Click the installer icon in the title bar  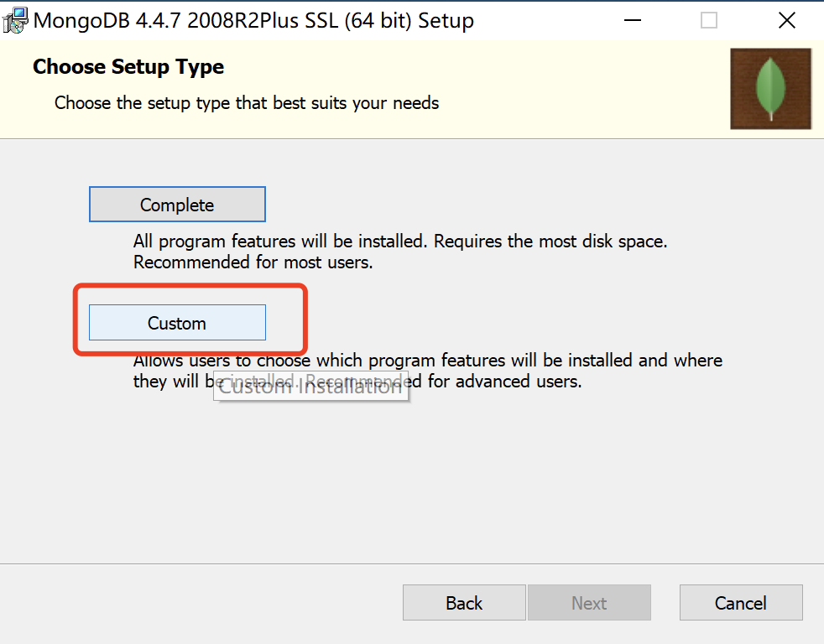[x=15, y=20]
